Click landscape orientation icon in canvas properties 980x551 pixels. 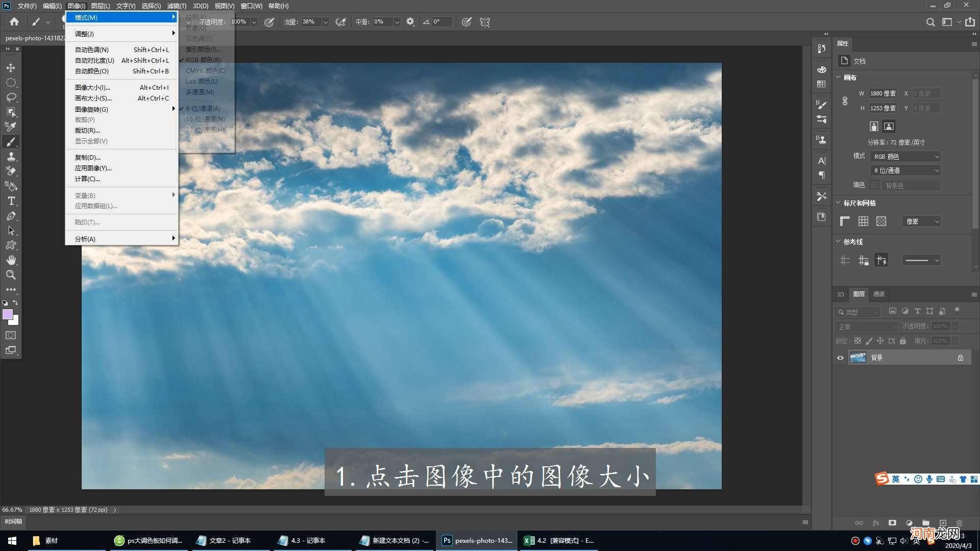pos(889,126)
